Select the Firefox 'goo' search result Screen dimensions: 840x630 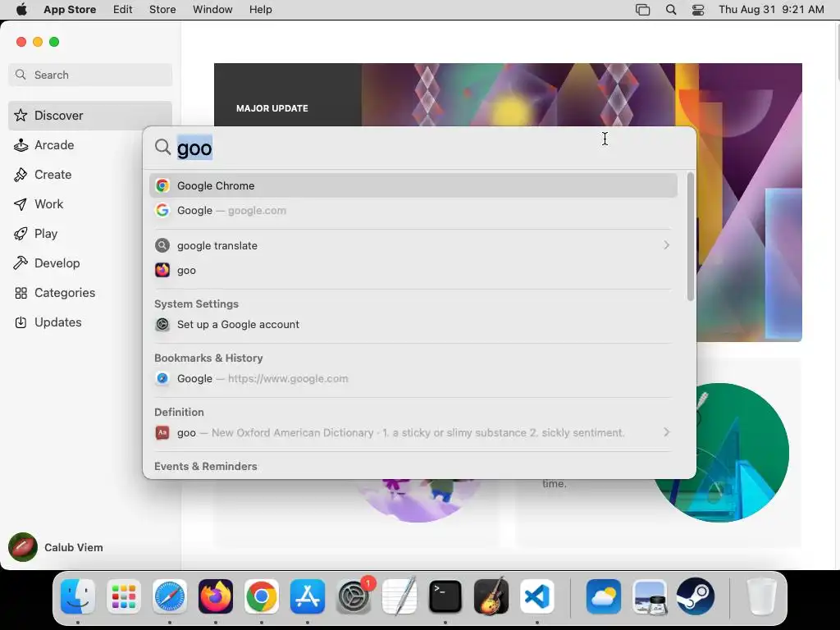tap(413, 270)
